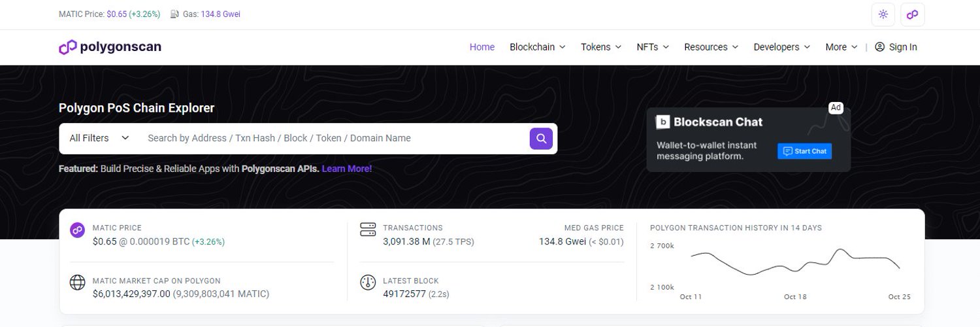Toggle the sun theme mode icon
The width and height of the screenshot is (980, 327).
tap(883, 14)
